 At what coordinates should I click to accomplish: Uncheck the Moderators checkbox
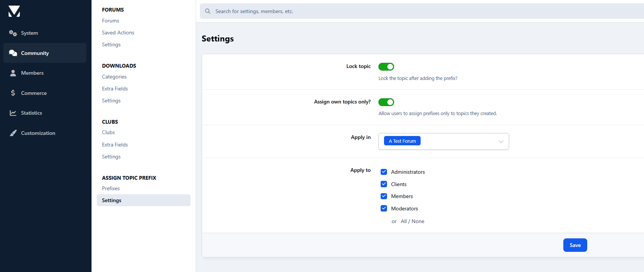[384, 208]
